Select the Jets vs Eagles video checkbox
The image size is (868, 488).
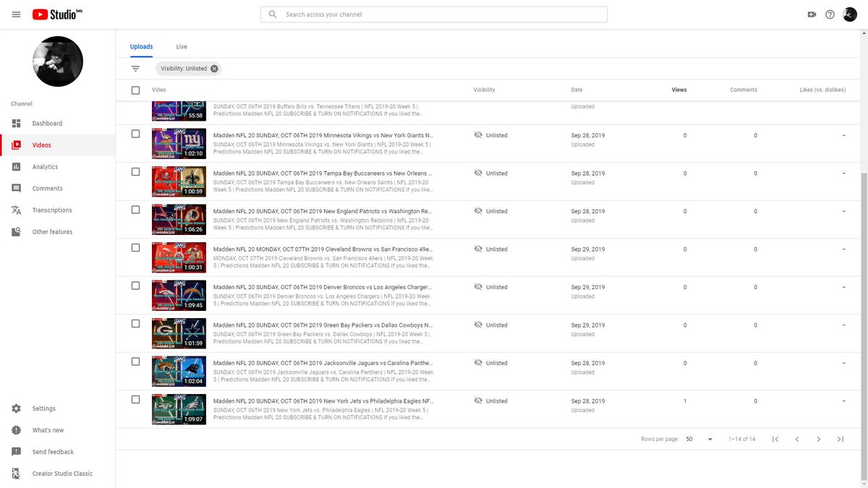click(x=135, y=399)
